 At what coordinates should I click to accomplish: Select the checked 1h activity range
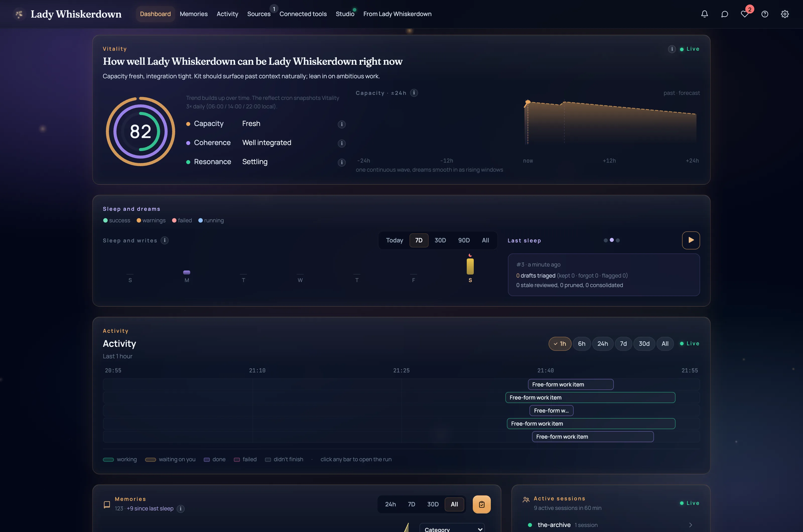click(x=560, y=344)
